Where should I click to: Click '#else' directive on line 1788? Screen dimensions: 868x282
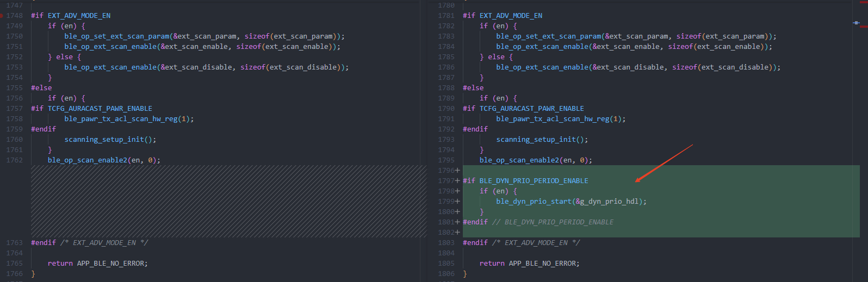473,88
